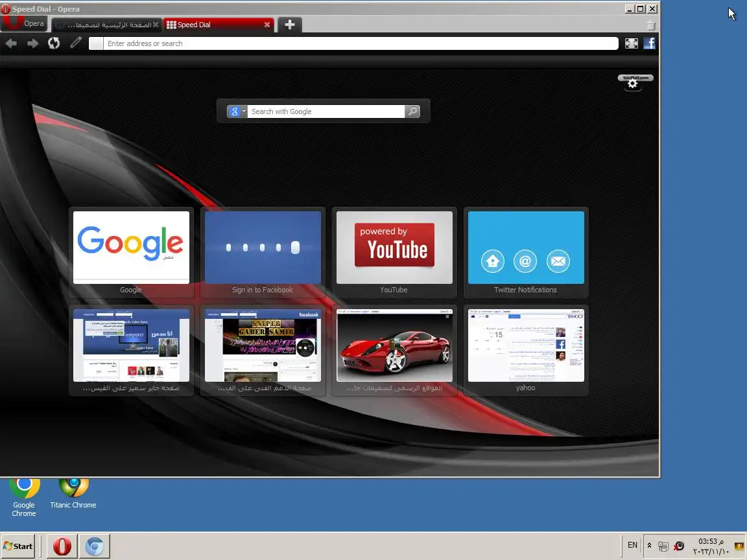The image size is (747, 560).
Task: Open the Twitter Notifications speed dial
Action: click(x=526, y=248)
